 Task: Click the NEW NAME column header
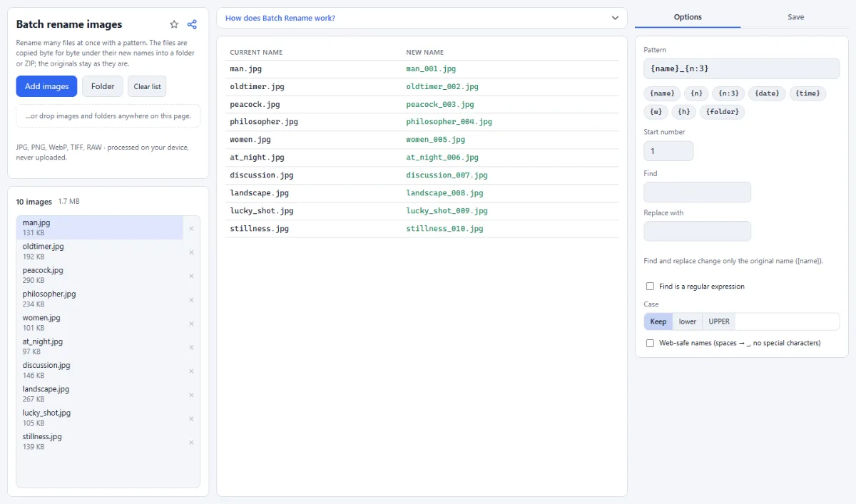coord(425,53)
